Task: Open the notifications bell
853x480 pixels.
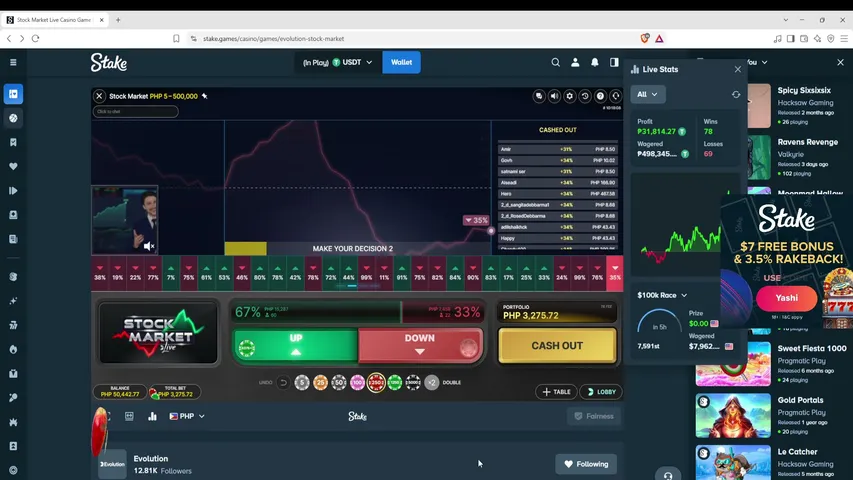Action: (x=595, y=63)
